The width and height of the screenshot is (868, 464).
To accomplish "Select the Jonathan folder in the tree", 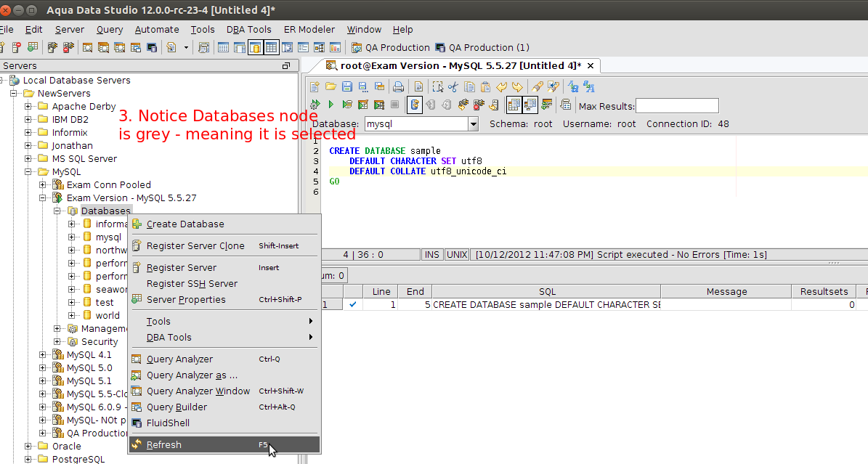I will (x=72, y=146).
